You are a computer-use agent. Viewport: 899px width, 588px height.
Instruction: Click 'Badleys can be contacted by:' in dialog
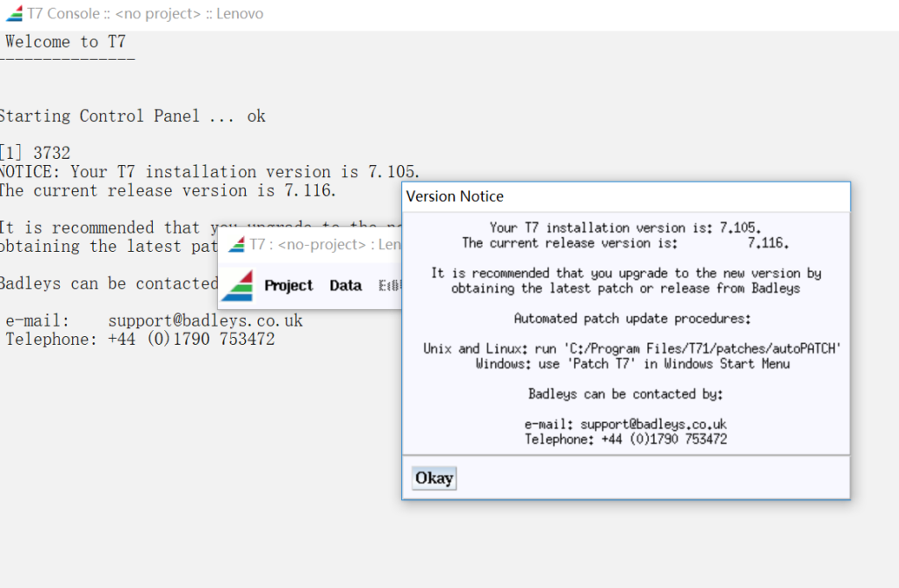click(x=625, y=394)
